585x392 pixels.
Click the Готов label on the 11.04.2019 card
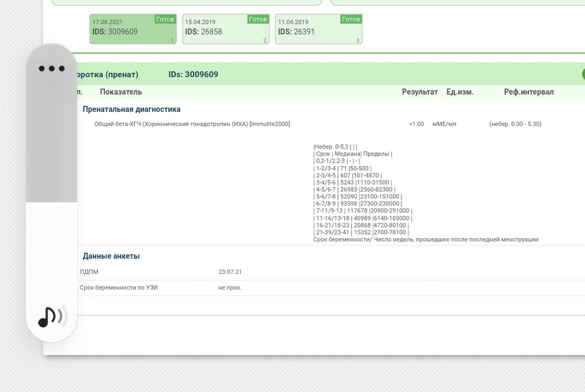pos(351,19)
